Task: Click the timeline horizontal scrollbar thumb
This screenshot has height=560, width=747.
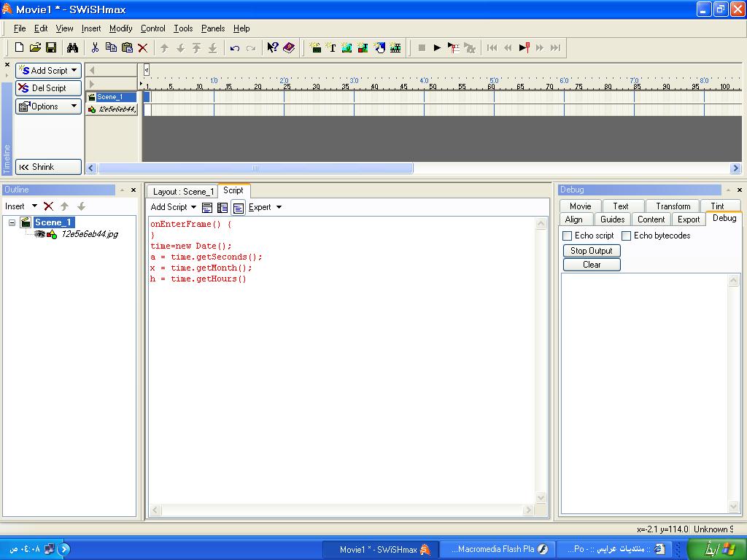Action: click(x=255, y=168)
